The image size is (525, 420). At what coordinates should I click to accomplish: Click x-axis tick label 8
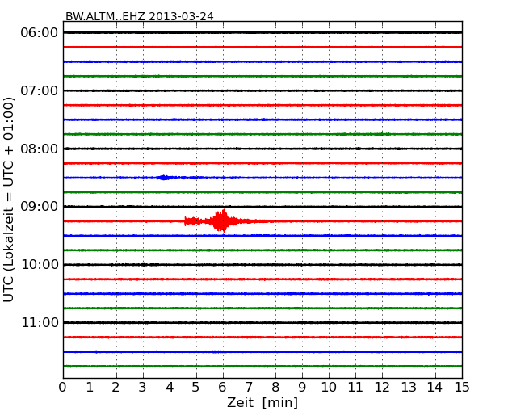275,388
